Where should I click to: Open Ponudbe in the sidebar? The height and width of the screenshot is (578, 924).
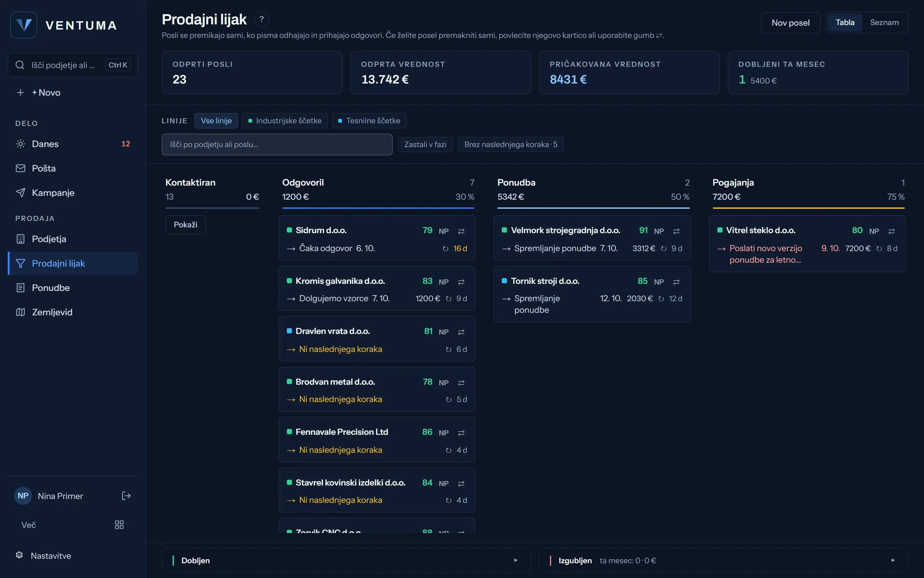point(73,288)
